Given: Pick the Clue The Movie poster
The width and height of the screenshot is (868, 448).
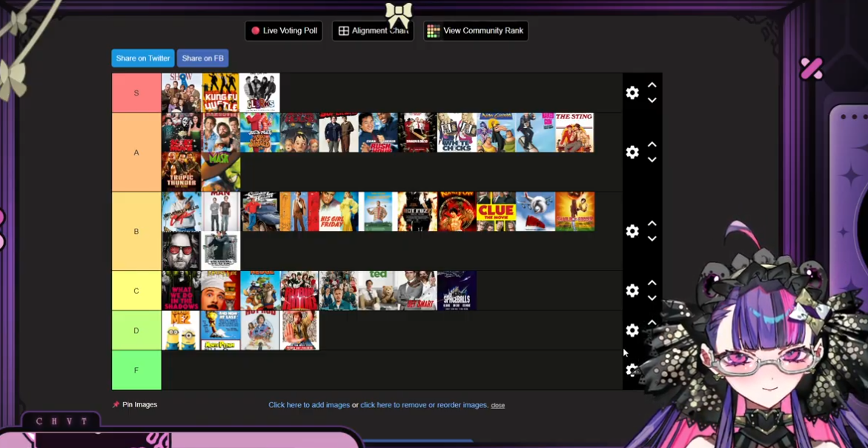Looking at the screenshot, I should (496, 212).
